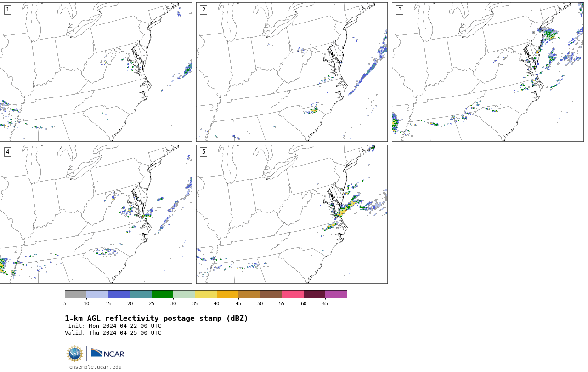Click the orange 40-45 dBZ swatch

(227, 294)
